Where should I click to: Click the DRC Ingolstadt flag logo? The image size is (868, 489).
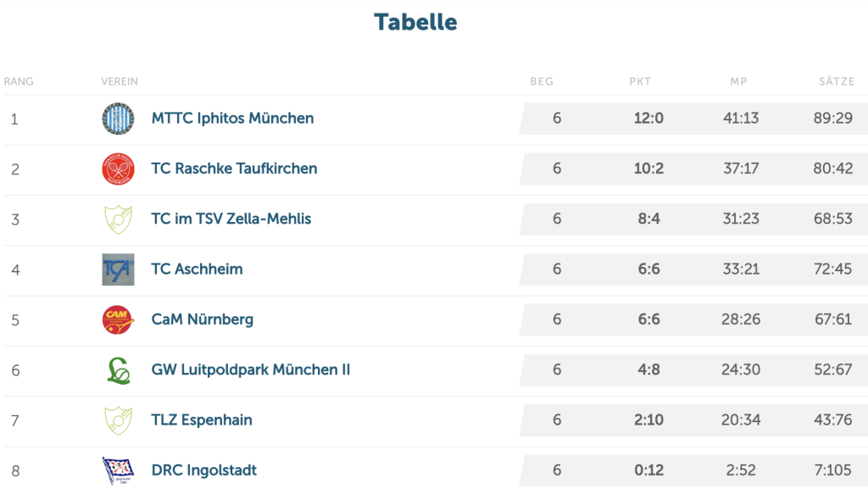(x=118, y=470)
